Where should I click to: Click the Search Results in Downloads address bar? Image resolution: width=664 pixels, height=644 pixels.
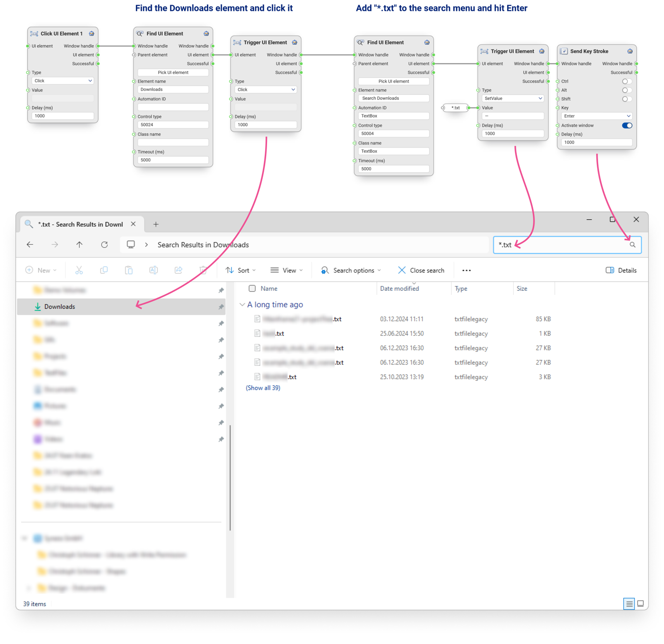tap(304, 245)
